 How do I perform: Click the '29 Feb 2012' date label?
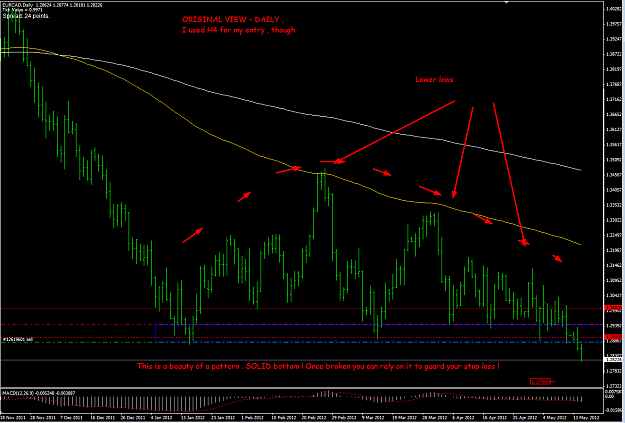tap(343, 417)
